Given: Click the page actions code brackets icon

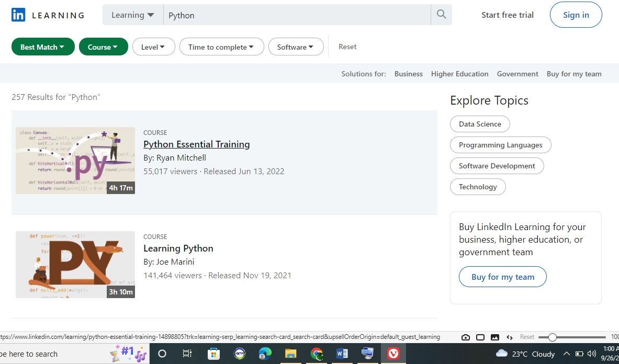Looking at the screenshot, I should coord(509,337).
